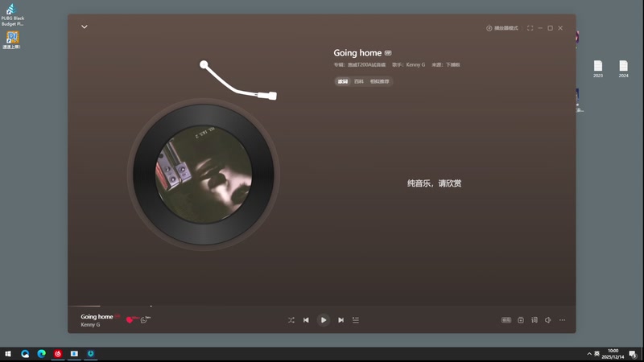644x362 pixels.
Task: Open the artist link Kenny G in header
Action: coord(415,65)
